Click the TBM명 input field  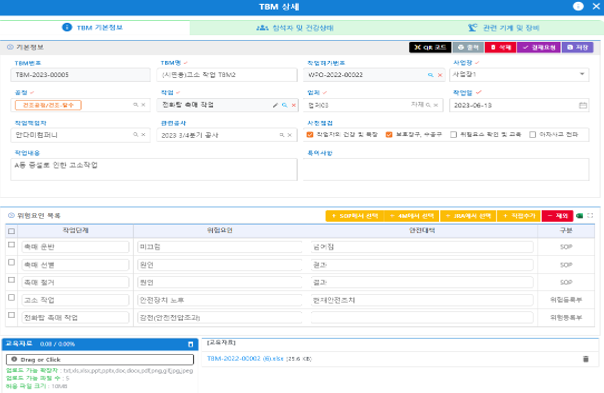[227, 75]
